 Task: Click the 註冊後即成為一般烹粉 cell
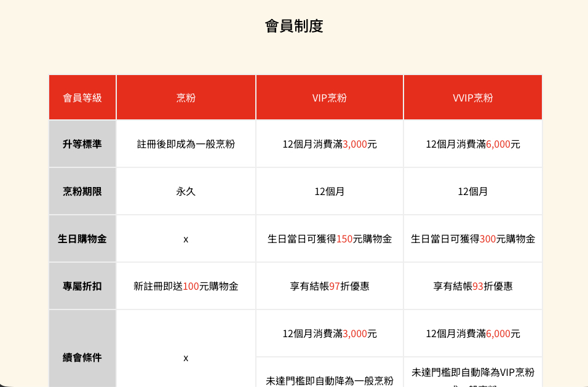point(186,144)
